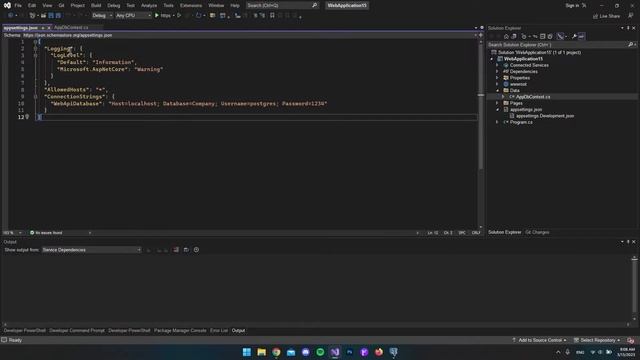Expand the Pages folder
The image size is (640, 360).
click(x=497, y=103)
